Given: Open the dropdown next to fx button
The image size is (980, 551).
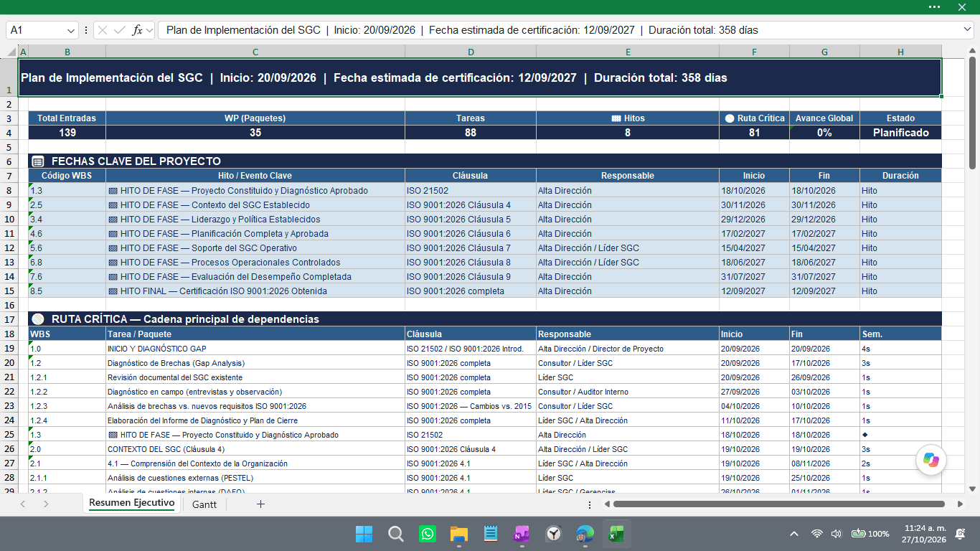Looking at the screenshot, I should (149, 30).
